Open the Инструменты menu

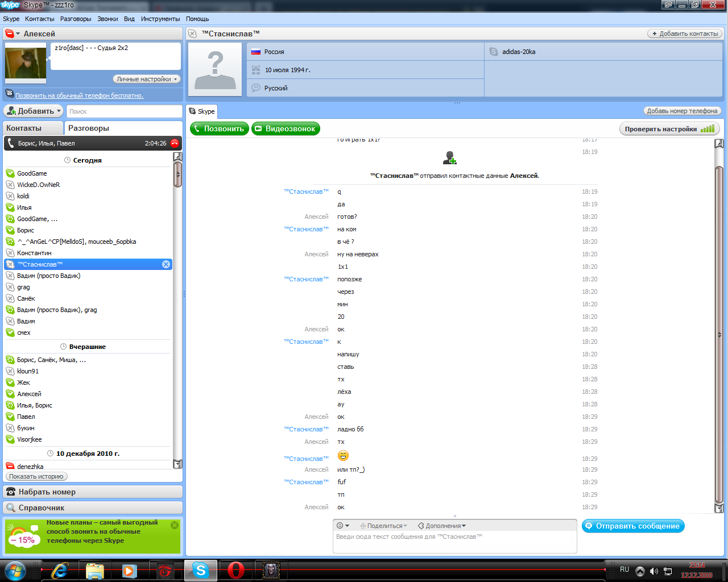point(160,19)
